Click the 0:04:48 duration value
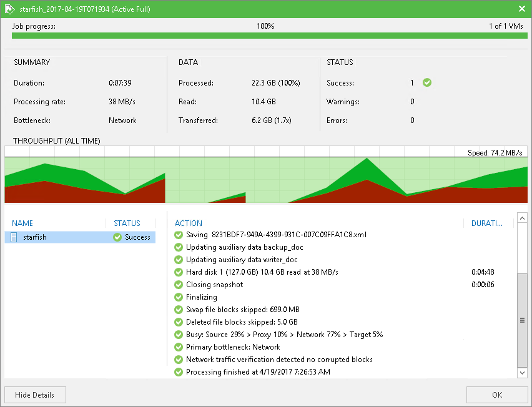 tap(483, 272)
